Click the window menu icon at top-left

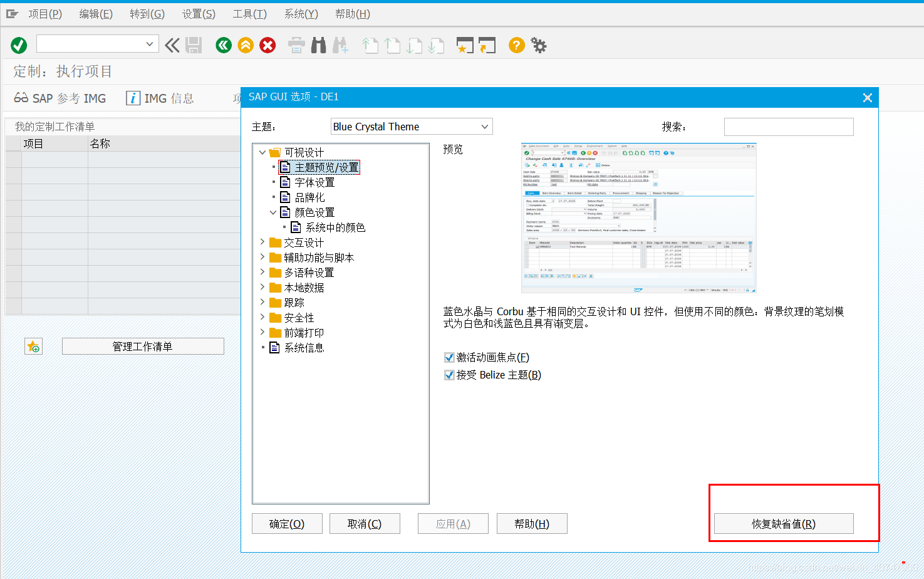(x=13, y=14)
